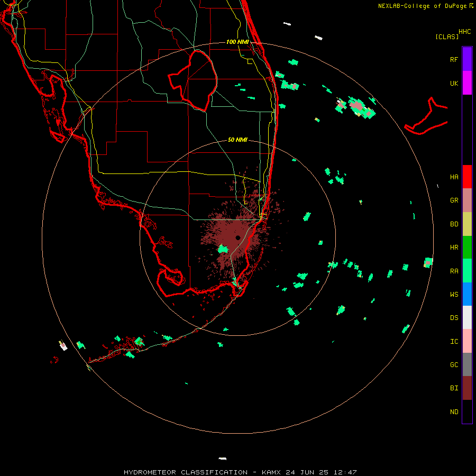Click the RF purple legend swatch
Screen dimensions: 476x476
[467, 59]
